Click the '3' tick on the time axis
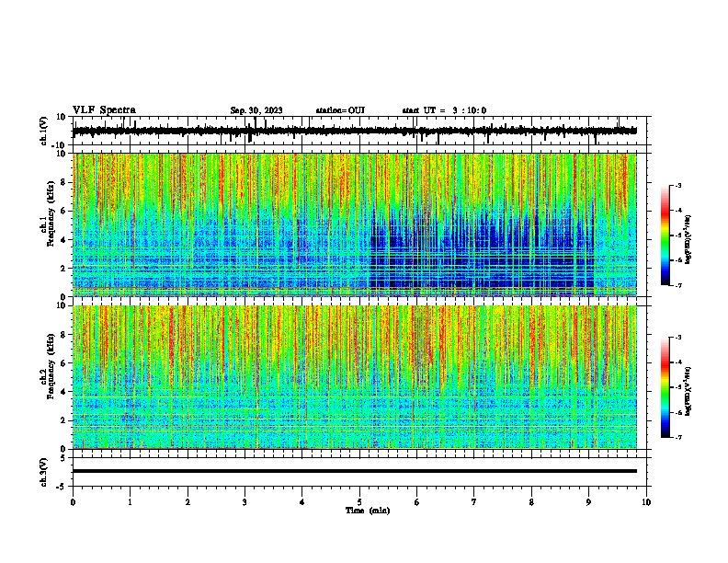Image resolution: width=728 pixels, height=563 pixels. coord(245,502)
